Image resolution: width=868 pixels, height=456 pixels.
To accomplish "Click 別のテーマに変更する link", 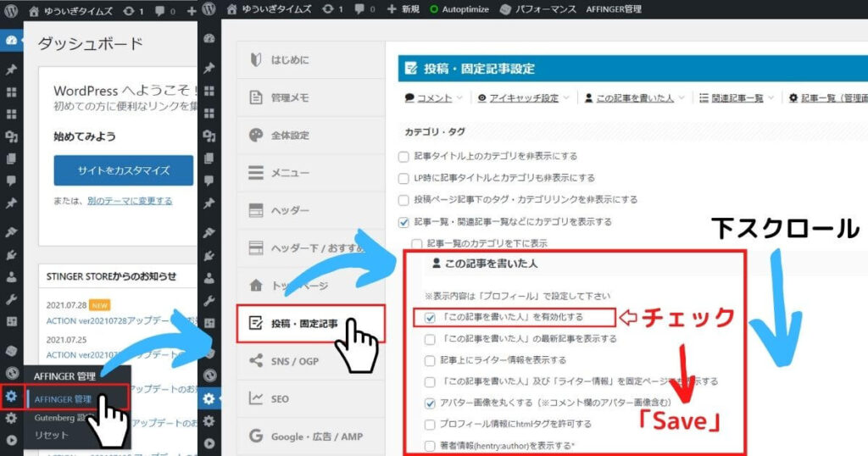I will pyautogui.click(x=130, y=201).
